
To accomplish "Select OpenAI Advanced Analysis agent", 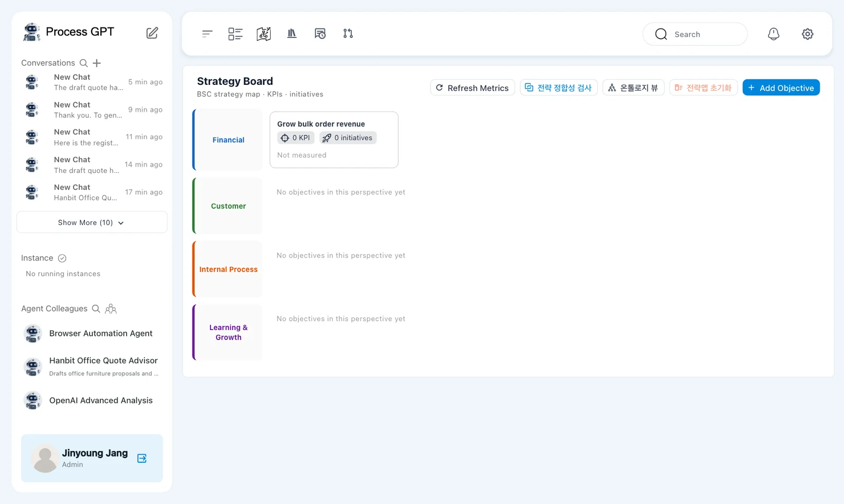I will [92, 401].
